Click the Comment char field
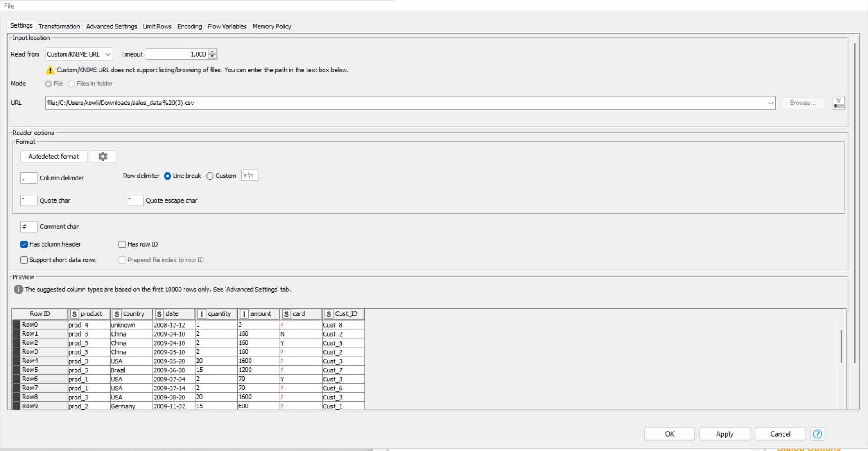 click(x=28, y=226)
